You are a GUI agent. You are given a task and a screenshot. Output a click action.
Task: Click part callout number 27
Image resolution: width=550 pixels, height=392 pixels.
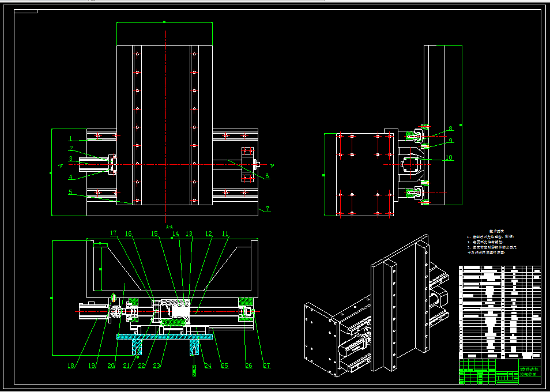tap(267, 365)
